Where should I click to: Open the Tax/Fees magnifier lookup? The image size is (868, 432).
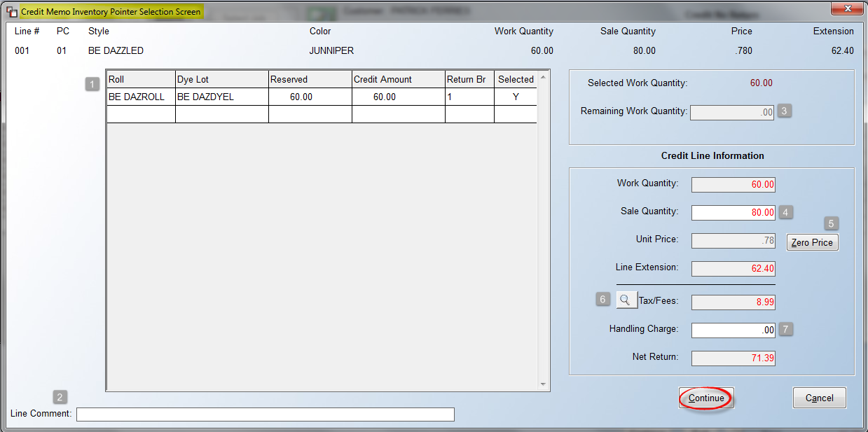[626, 299]
